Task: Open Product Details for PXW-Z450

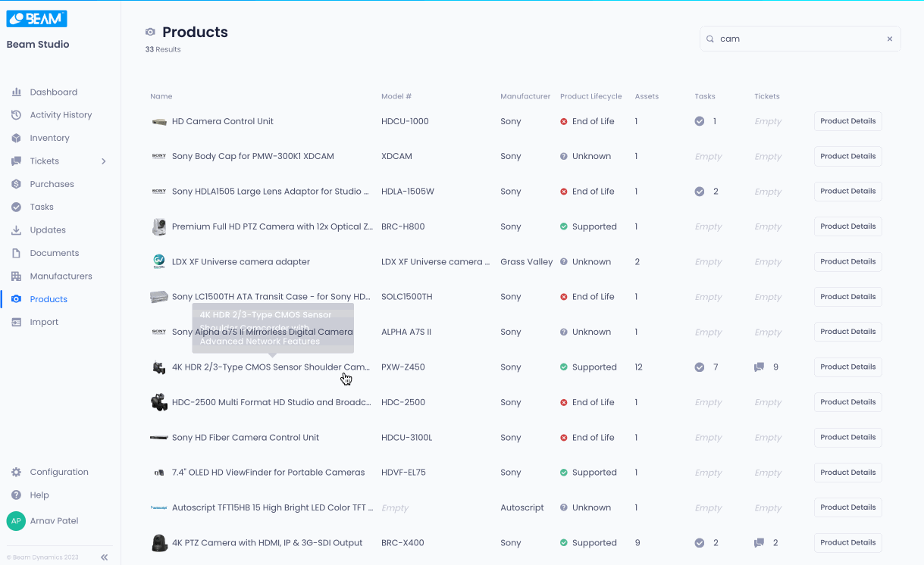Action: [848, 367]
